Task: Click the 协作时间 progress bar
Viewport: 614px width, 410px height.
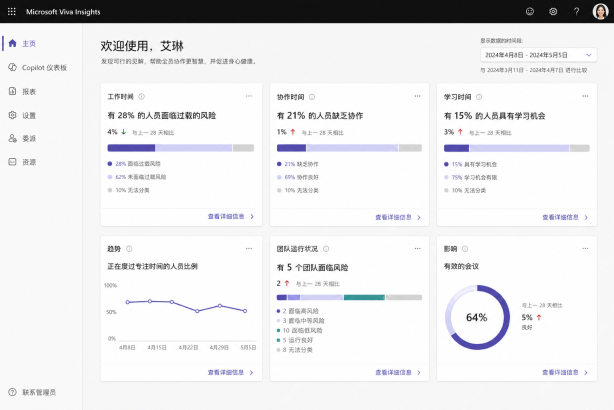Action: 349,148
